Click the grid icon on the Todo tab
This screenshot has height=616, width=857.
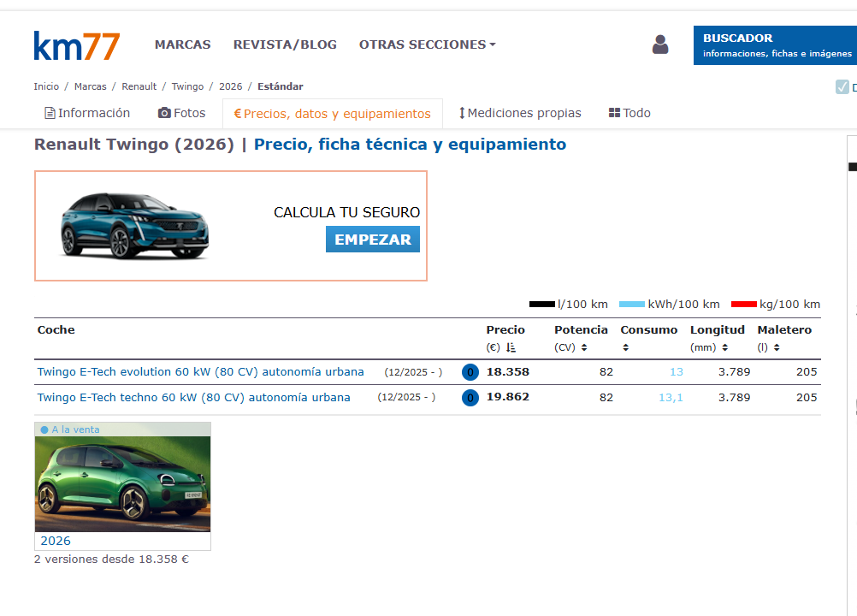pyautogui.click(x=614, y=112)
